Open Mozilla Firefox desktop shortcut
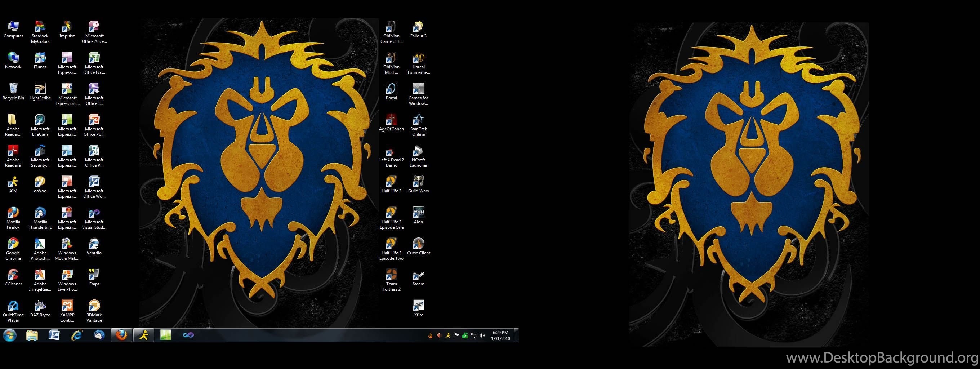This screenshot has height=369, width=980. pyautogui.click(x=13, y=218)
